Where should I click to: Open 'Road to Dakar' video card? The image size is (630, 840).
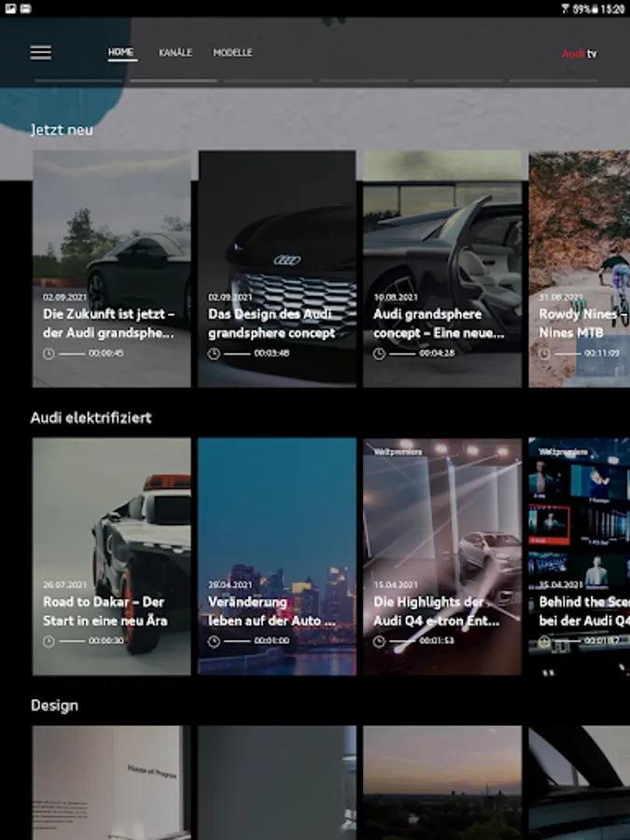(x=111, y=556)
